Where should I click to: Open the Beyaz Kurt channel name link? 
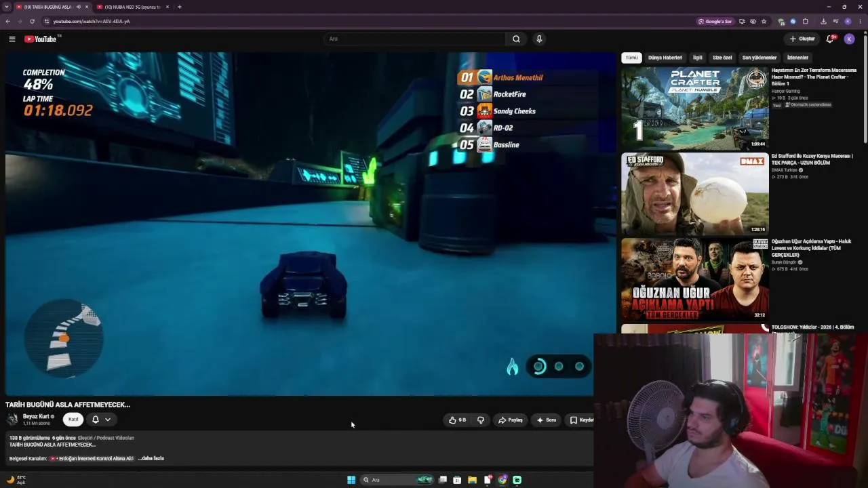37,416
